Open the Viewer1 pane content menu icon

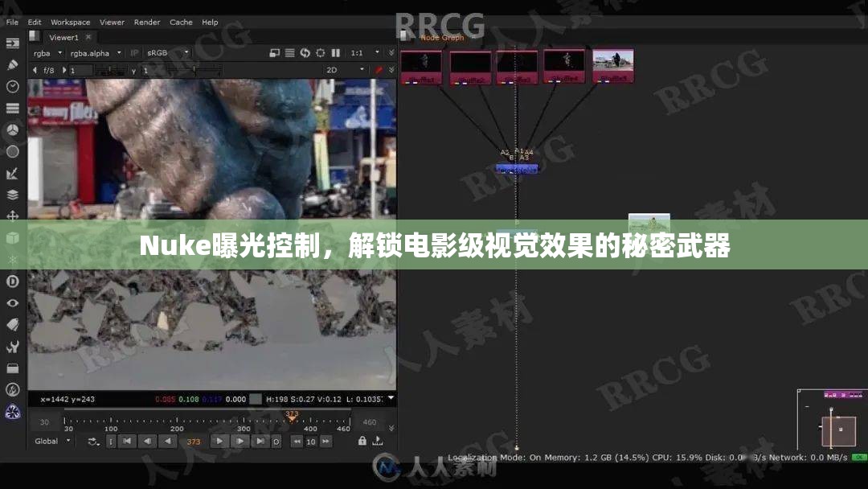[34, 36]
